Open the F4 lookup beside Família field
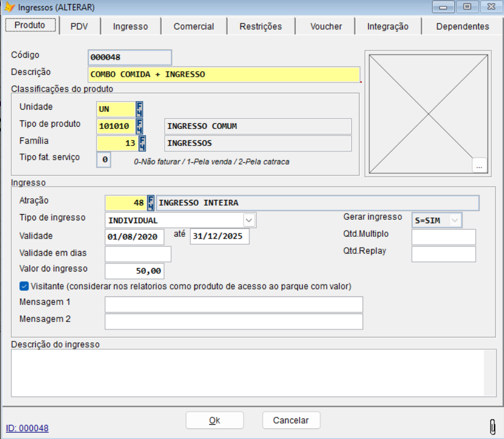Viewport: 504px width, 439px height. coord(143,143)
